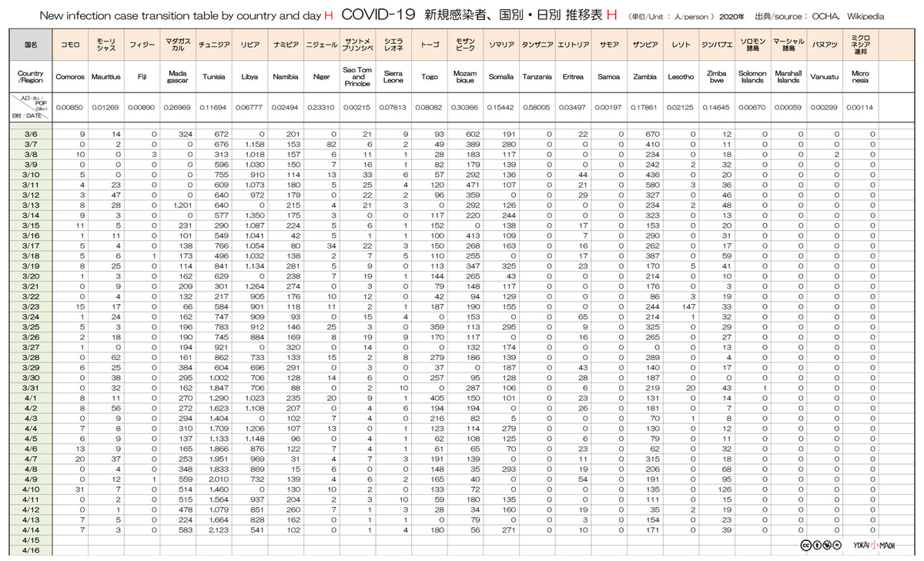This screenshot has height=561, width=924.
Task: Select the Samoa column header
Action: pos(608,77)
